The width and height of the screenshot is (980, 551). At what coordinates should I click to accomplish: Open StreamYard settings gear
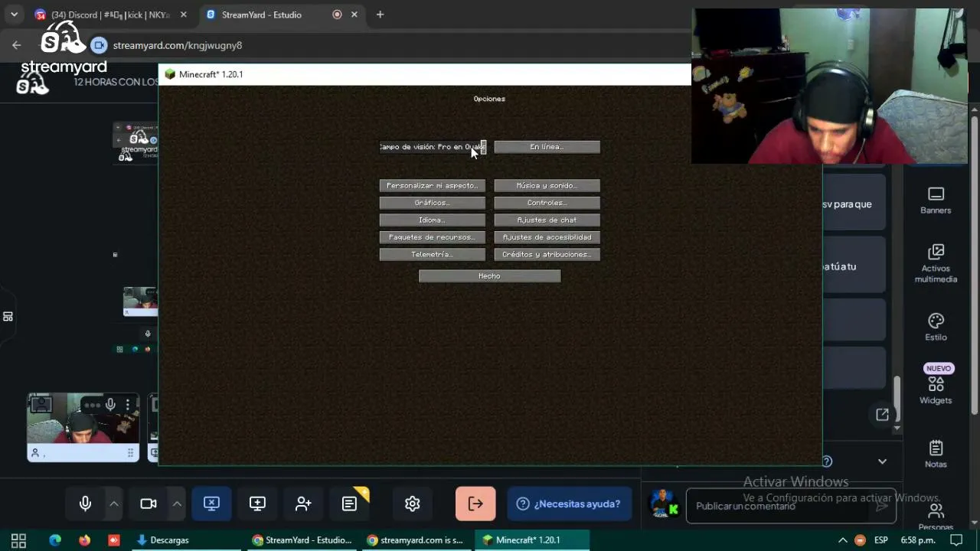[413, 504]
